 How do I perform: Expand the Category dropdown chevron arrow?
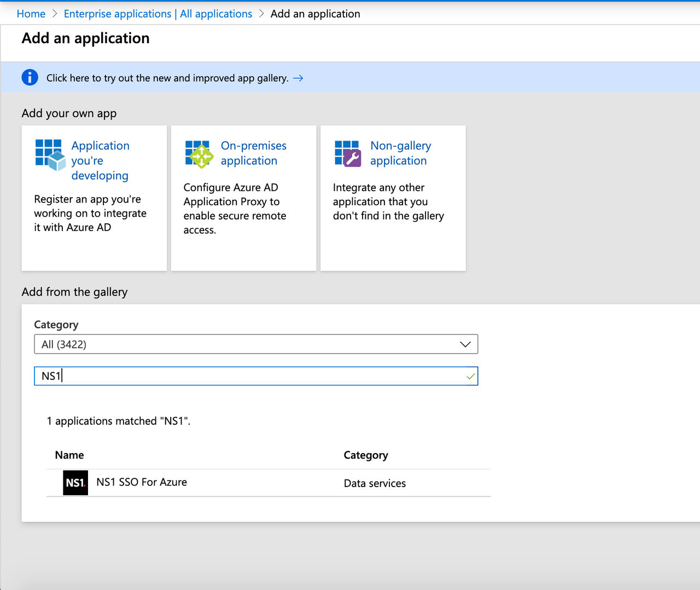click(x=465, y=344)
